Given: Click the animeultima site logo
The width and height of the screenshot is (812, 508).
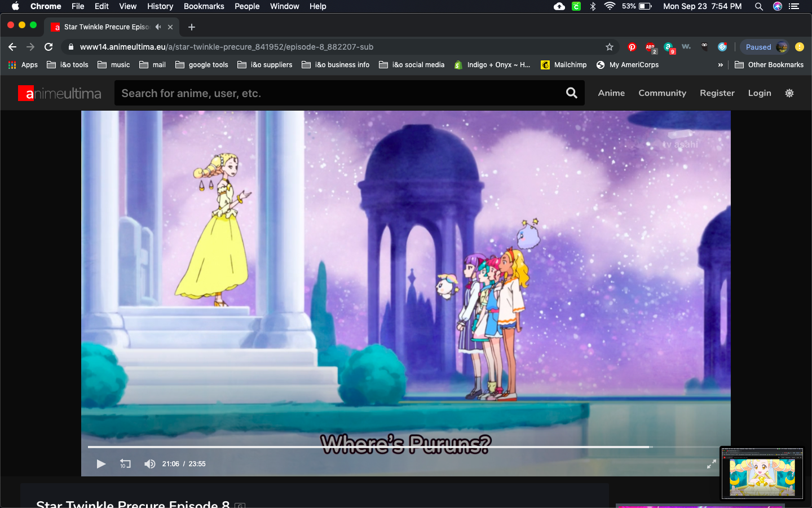Looking at the screenshot, I should 60,93.
